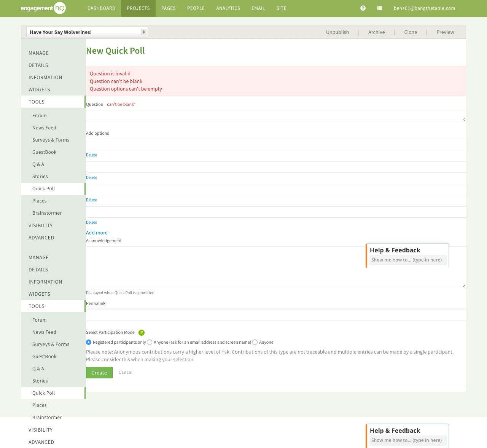Screen dimensions: 487x448
Task: Go to the Dashboard tab
Action: (101, 8)
